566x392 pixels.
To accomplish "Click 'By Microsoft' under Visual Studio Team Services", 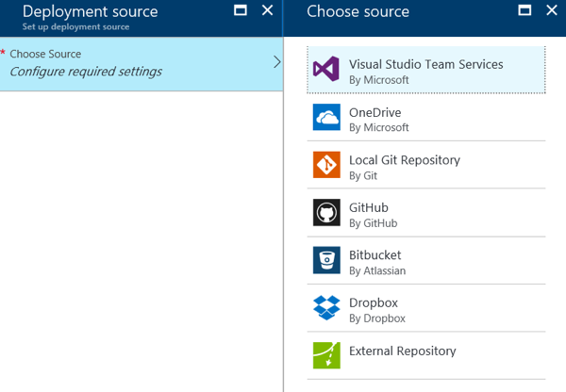I will [x=379, y=80].
